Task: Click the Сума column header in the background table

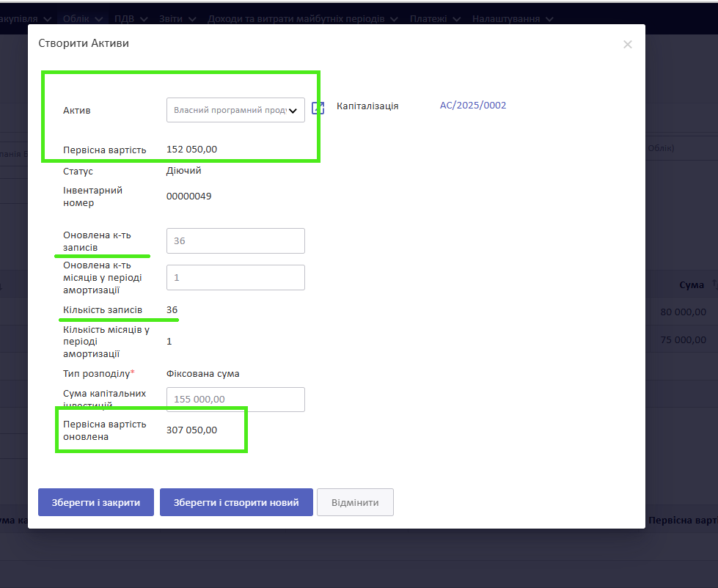Action: [692, 284]
